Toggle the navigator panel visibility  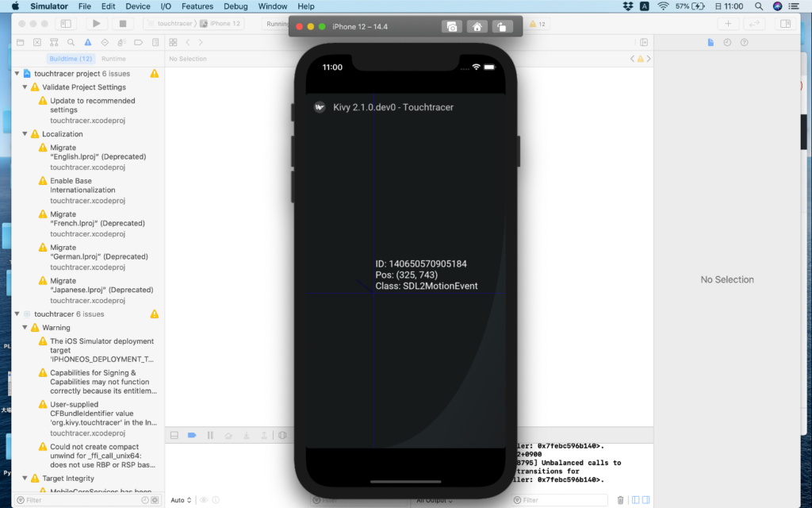point(65,24)
